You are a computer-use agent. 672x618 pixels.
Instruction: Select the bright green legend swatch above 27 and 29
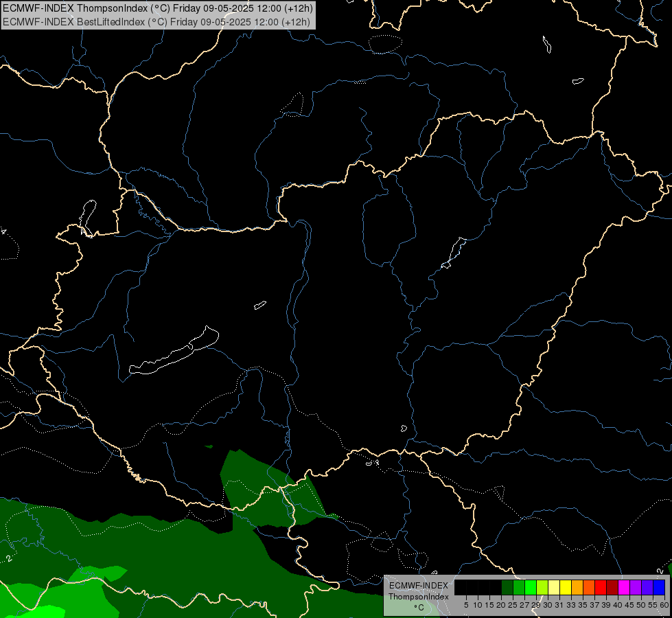click(x=531, y=588)
